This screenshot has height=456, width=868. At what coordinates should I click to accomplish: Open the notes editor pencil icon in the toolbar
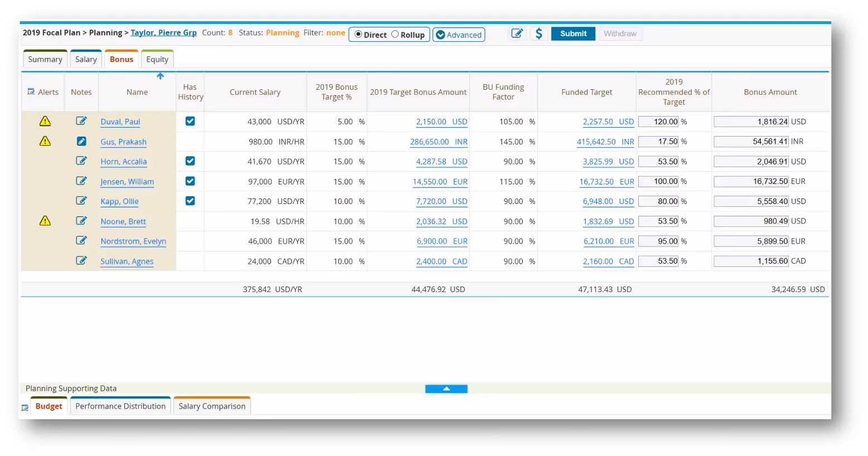pos(517,33)
